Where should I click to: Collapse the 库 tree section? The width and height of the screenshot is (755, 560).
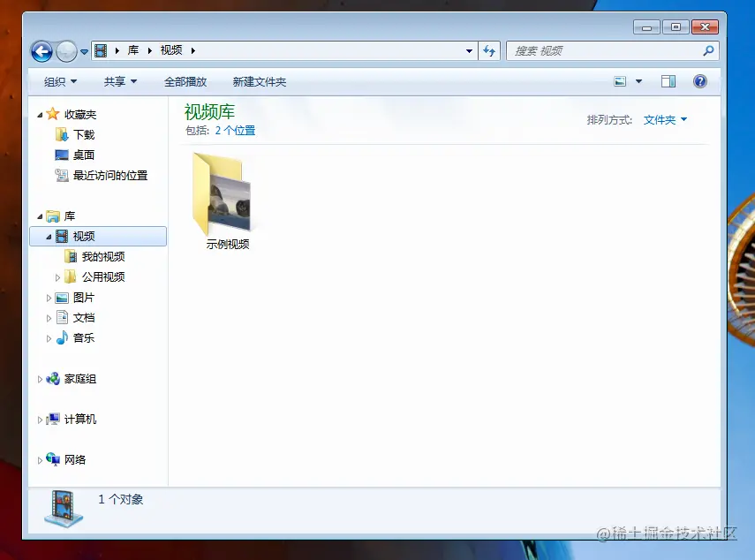click(39, 216)
